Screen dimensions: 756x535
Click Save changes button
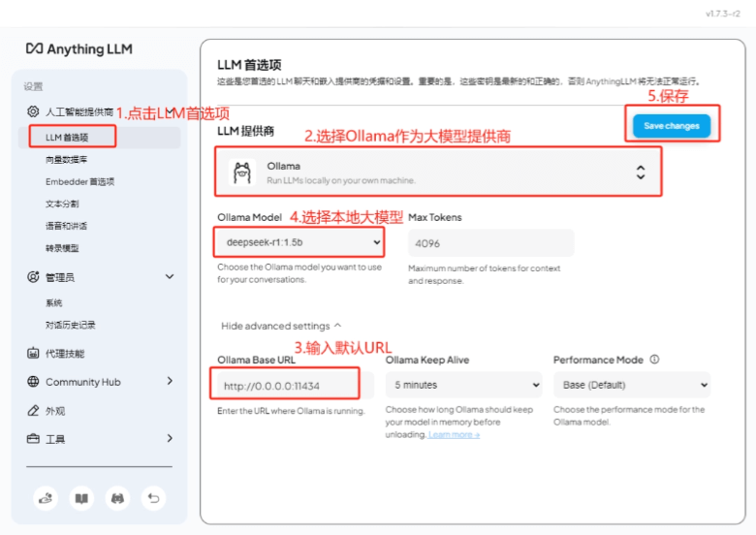672,126
